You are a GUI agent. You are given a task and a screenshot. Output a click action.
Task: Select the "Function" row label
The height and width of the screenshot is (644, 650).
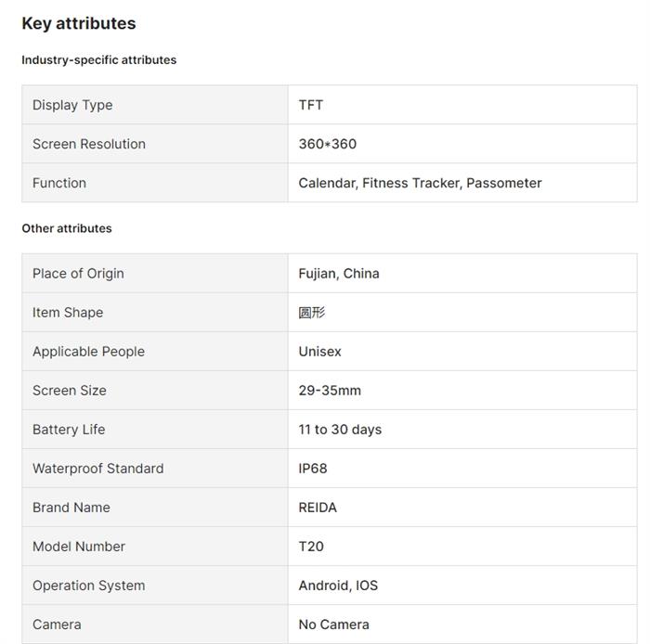(59, 183)
